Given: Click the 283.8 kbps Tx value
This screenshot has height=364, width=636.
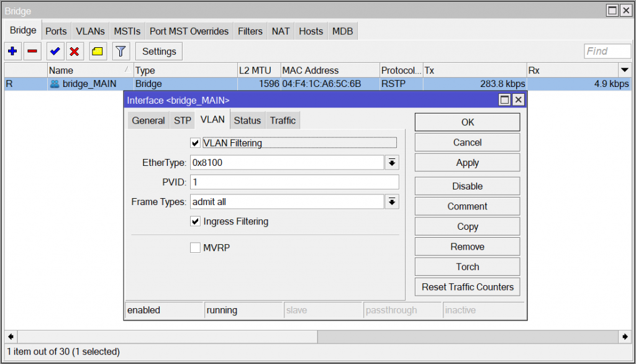Looking at the screenshot, I should (502, 84).
